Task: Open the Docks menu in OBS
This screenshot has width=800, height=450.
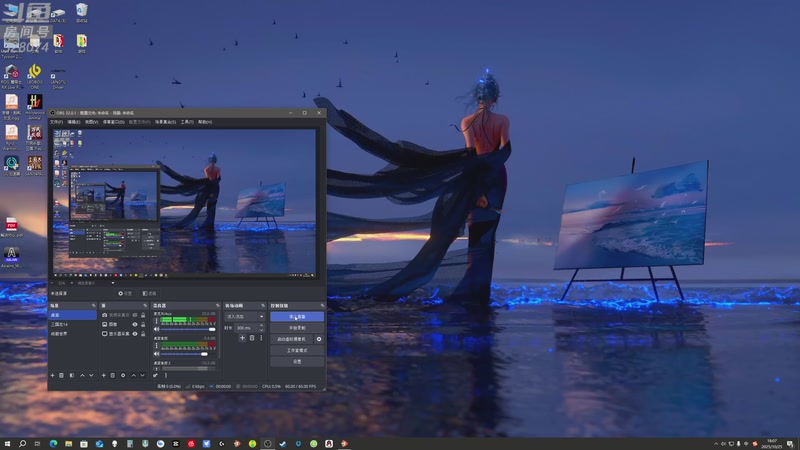Action: 114,122
